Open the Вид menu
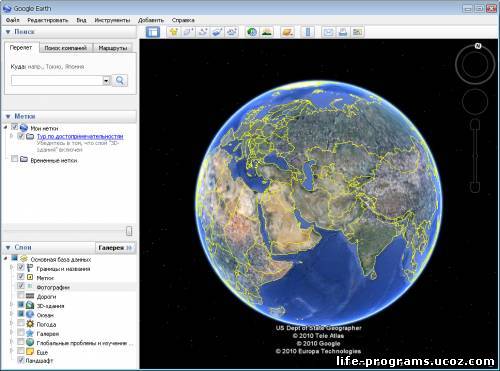 [x=81, y=20]
